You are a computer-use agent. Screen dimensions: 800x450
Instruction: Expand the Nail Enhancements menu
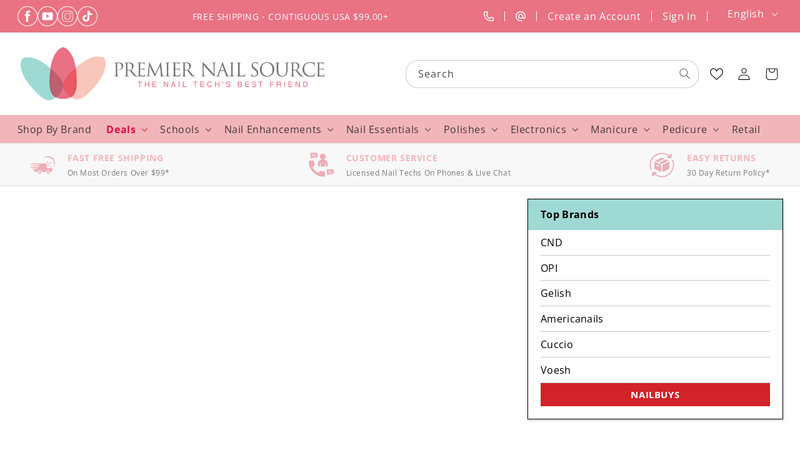point(279,130)
